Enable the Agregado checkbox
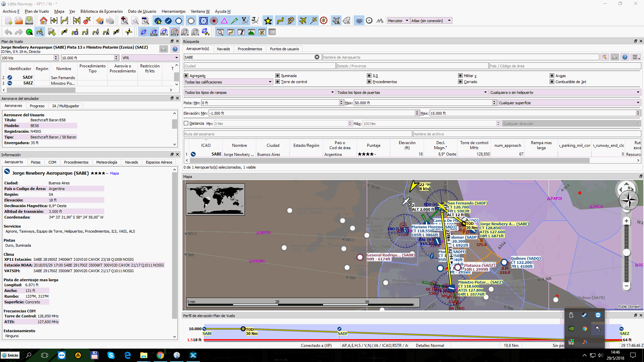 click(x=186, y=76)
